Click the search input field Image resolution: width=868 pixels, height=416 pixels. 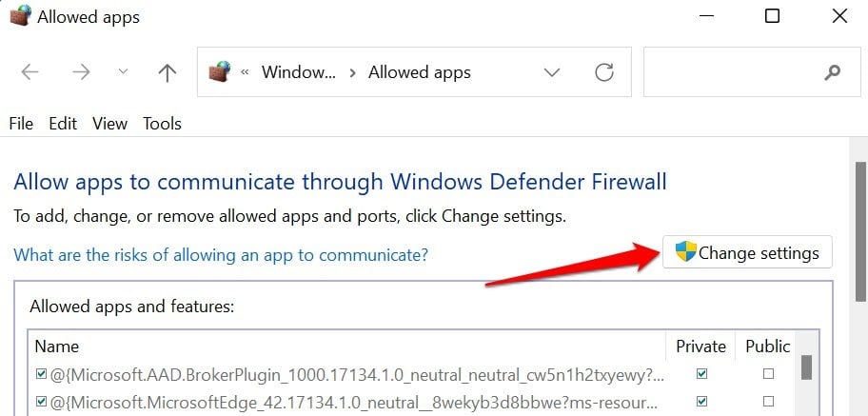pos(728,72)
